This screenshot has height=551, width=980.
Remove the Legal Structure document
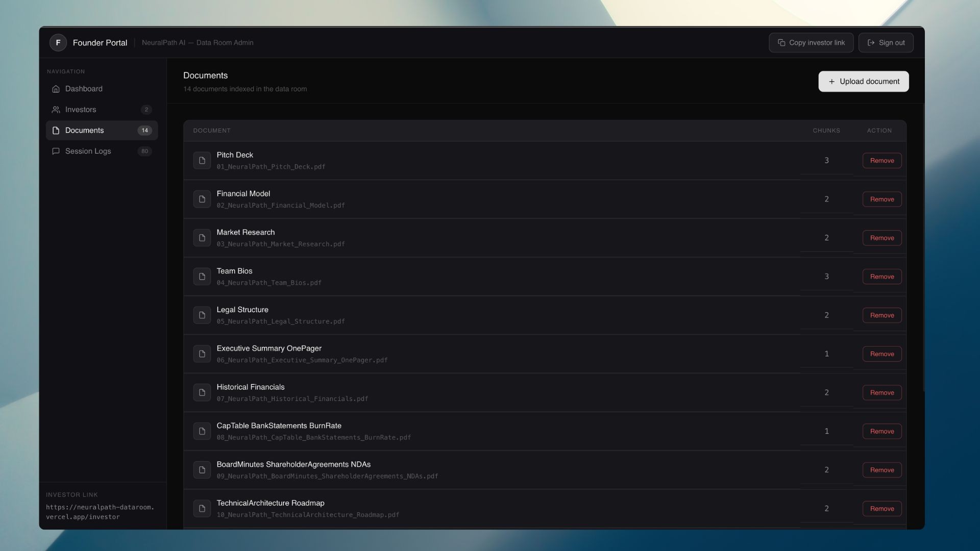(882, 315)
